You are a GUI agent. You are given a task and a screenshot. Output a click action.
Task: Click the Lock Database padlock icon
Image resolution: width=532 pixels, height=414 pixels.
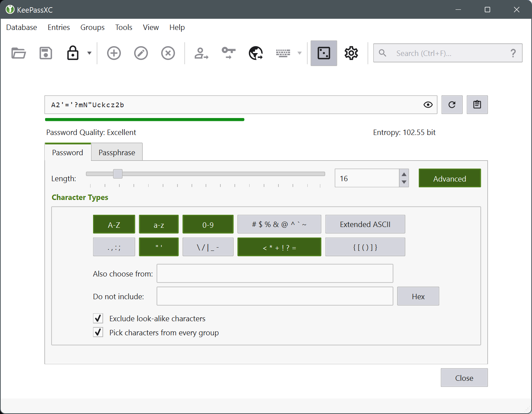(x=73, y=53)
